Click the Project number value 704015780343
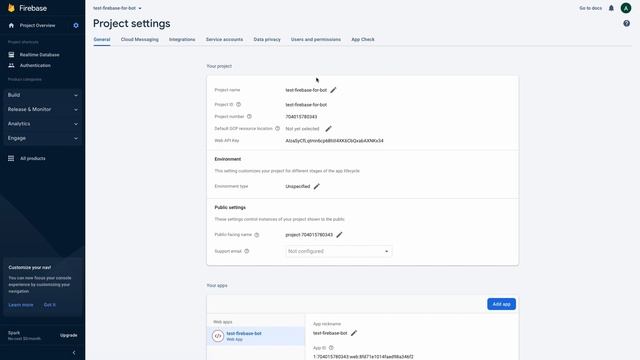 (301, 117)
